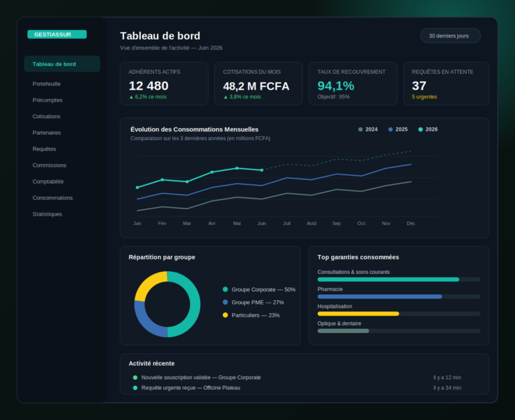Click the GESTIASSUR logo badge

pyautogui.click(x=57, y=34)
